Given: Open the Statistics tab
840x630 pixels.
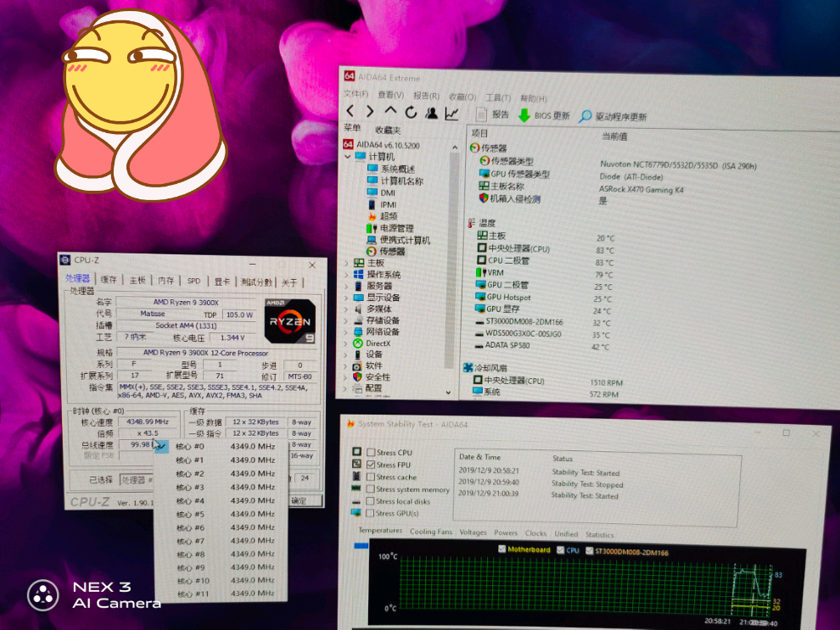Looking at the screenshot, I should point(600,535).
